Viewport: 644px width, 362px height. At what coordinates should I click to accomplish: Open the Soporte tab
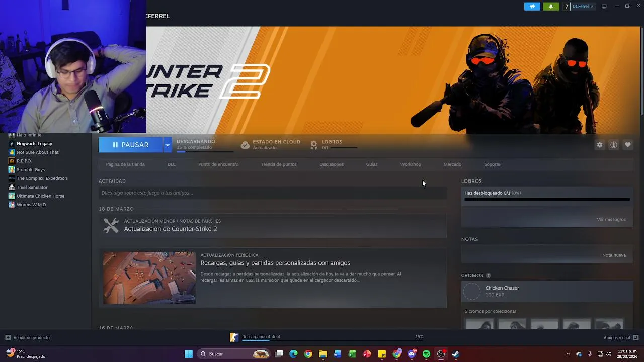[x=492, y=164]
